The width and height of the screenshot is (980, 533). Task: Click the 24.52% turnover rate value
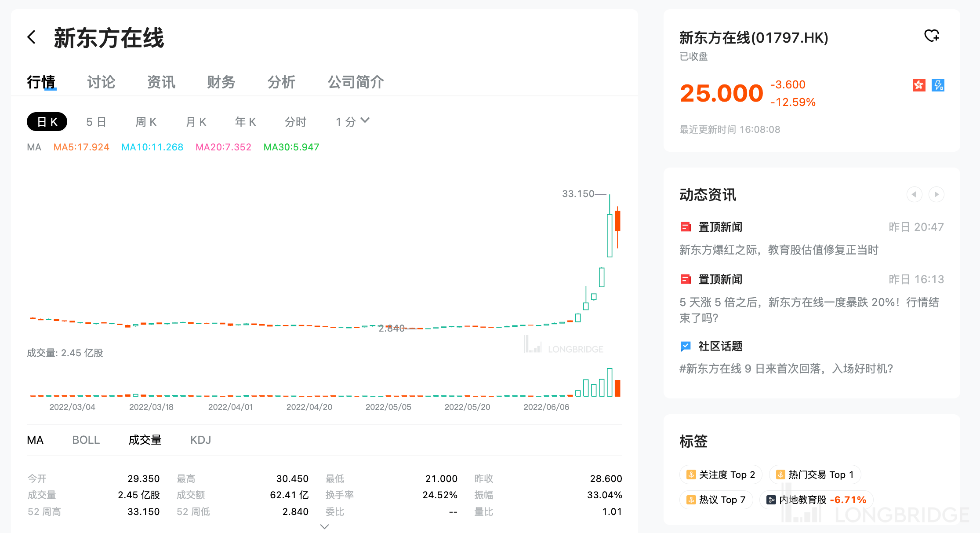pyautogui.click(x=440, y=495)
